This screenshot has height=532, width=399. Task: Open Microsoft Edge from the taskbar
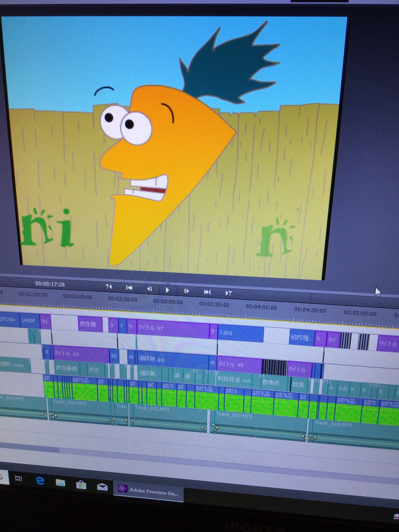tap(40, 481)
